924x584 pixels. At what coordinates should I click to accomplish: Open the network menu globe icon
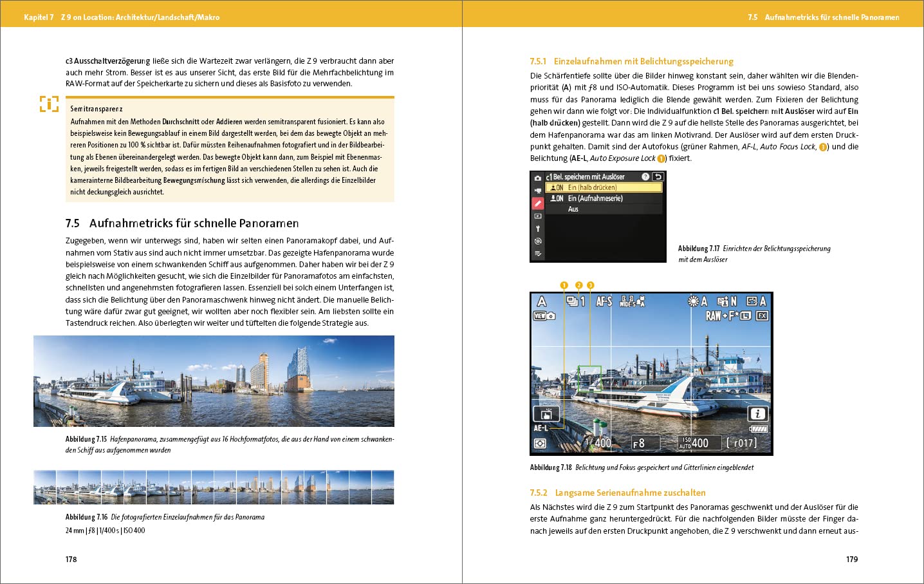click(538, 241)
